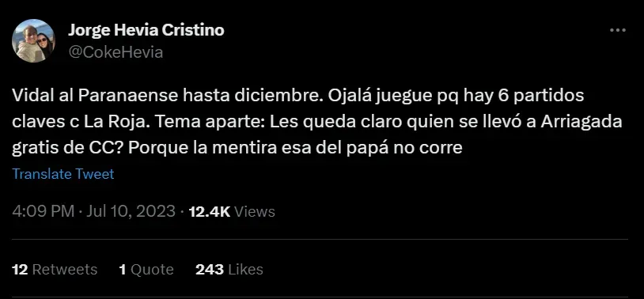This screenshot has width=644, height=299.
Task: Visit the Jorge Hevia Cristino display name
Action: 146,30
